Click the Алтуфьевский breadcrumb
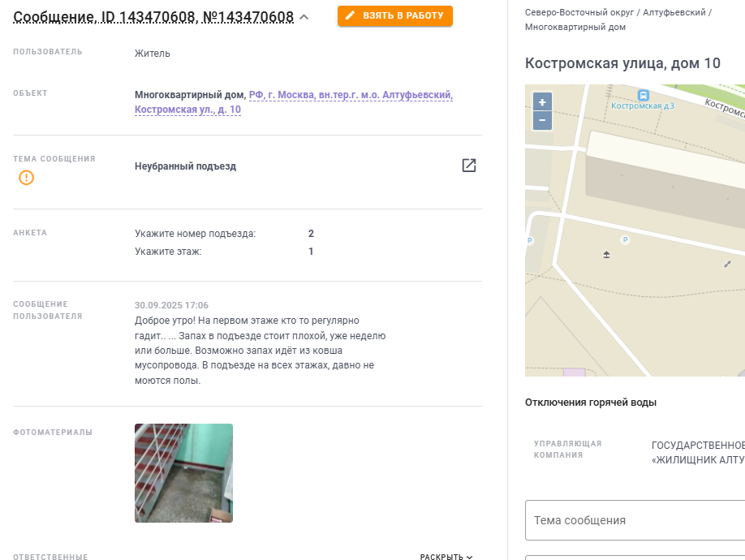Viewport: 745px width, 560px height. coord(674,13)
